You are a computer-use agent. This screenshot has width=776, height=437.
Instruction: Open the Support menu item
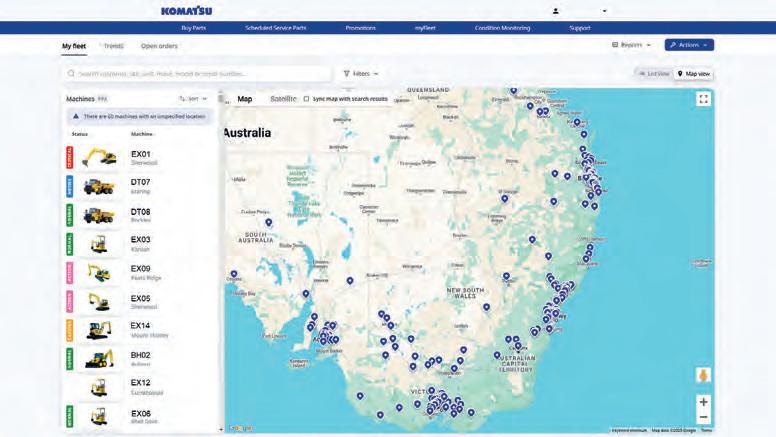click(x=580, y=28)
